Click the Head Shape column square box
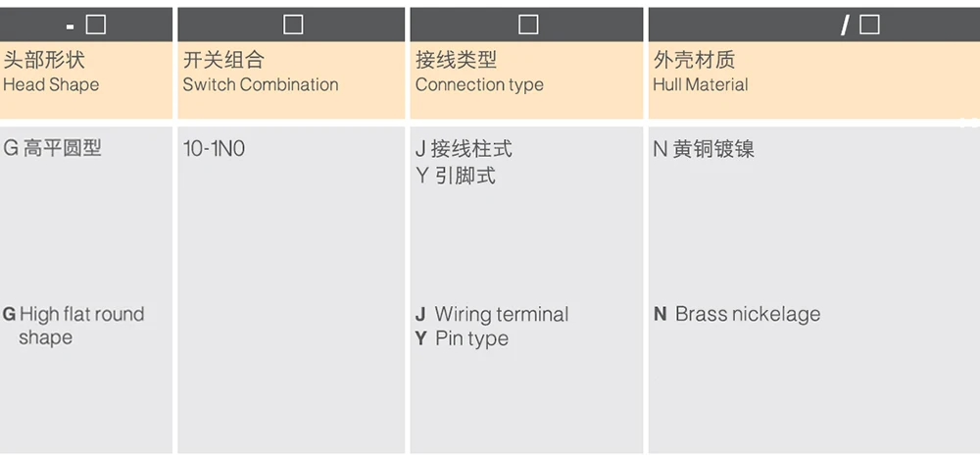 pyautogui.click(x=96, y=25)
